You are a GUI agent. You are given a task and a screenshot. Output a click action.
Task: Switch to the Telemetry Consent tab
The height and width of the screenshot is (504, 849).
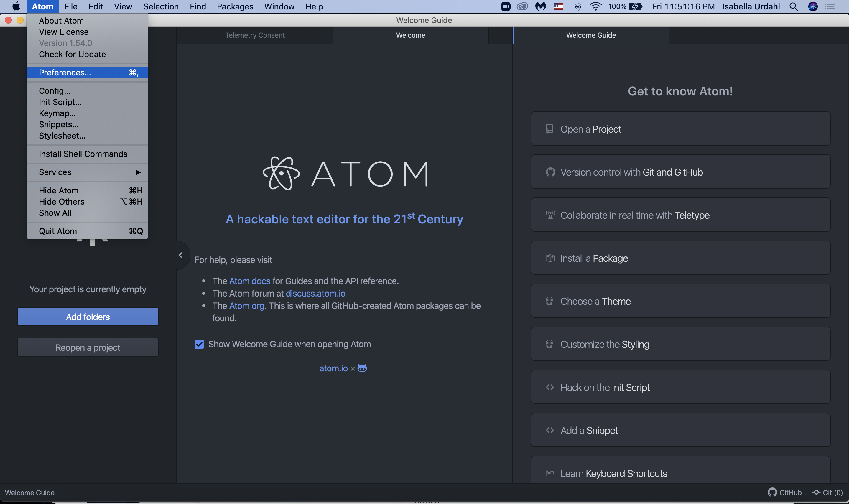pos(255,35)
